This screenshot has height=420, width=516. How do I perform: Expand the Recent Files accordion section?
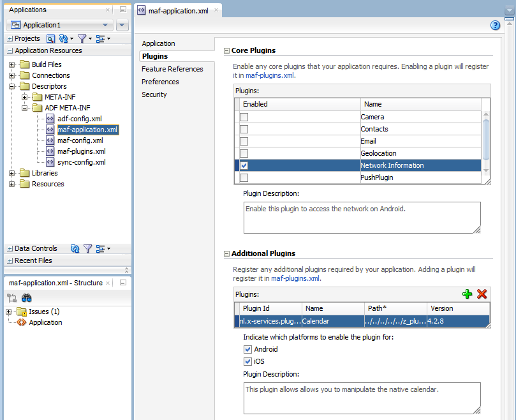[x=10, y=260]
